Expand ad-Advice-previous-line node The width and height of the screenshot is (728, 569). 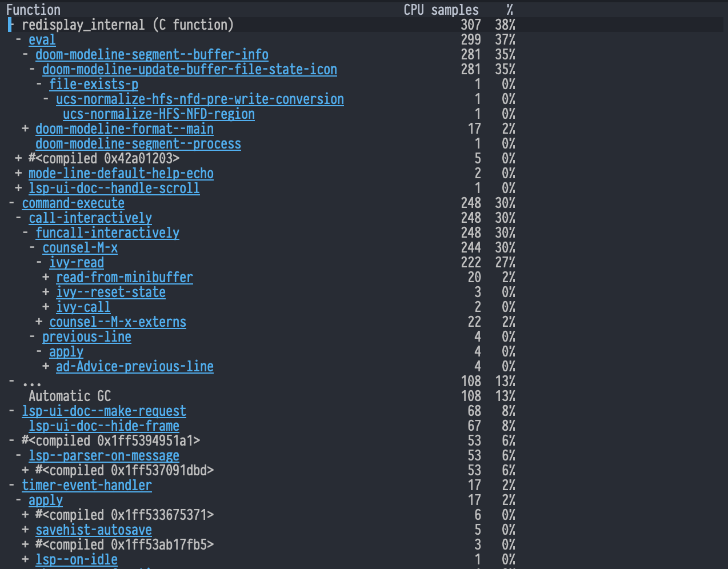[x=46, y=366]
